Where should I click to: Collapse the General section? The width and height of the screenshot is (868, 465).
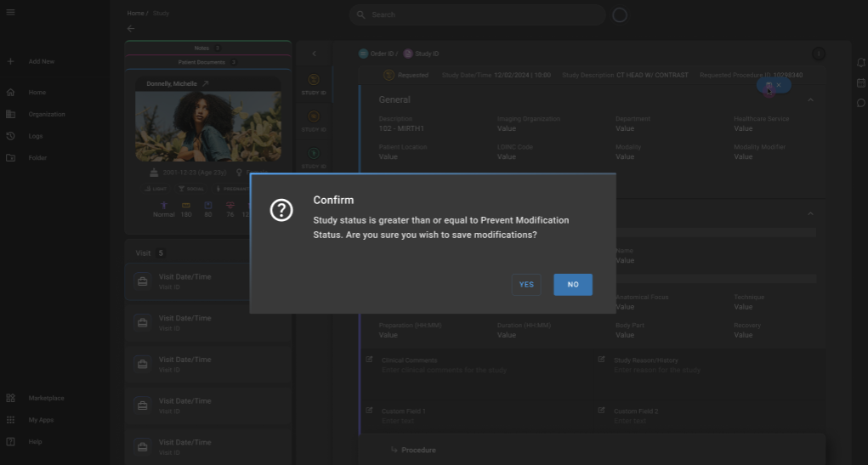point(809,100)
